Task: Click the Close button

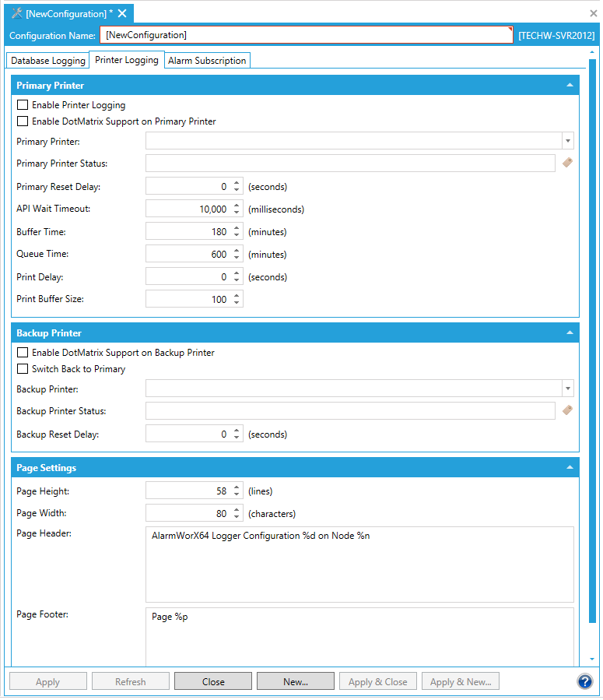Action: point(213,681)
